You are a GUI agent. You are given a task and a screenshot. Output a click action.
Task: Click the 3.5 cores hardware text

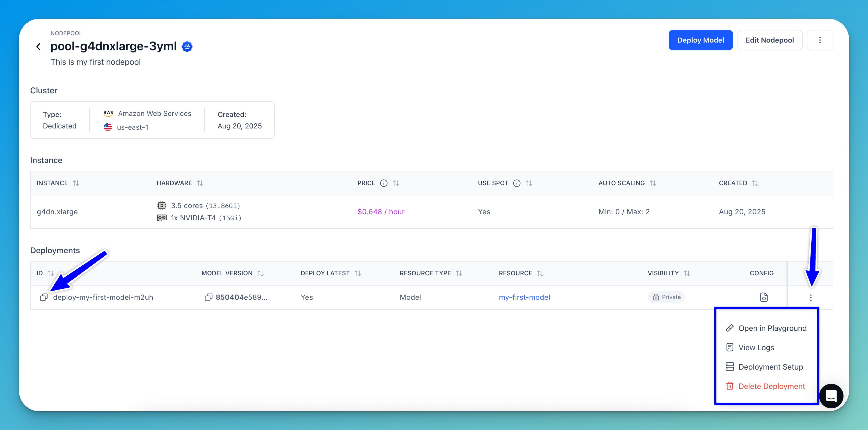[x=206, y=205]
